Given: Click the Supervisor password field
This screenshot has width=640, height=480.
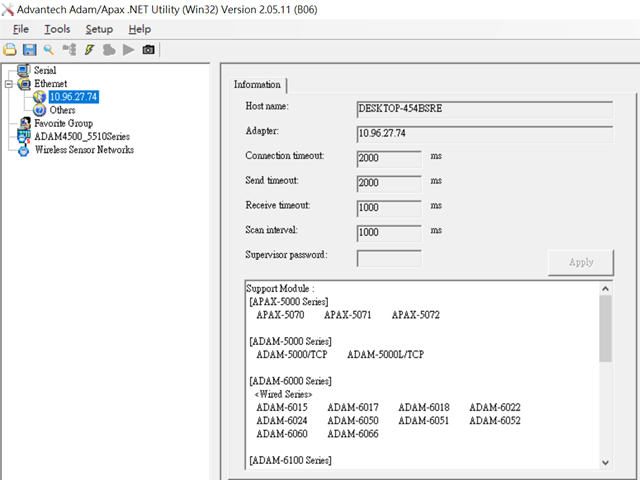Looking at the screenshot, I should click(389, 258).
